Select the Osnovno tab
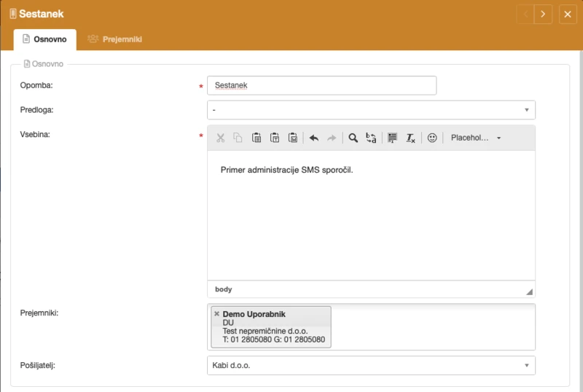This screenshot has height=392, width=583. tap(44, 39)
